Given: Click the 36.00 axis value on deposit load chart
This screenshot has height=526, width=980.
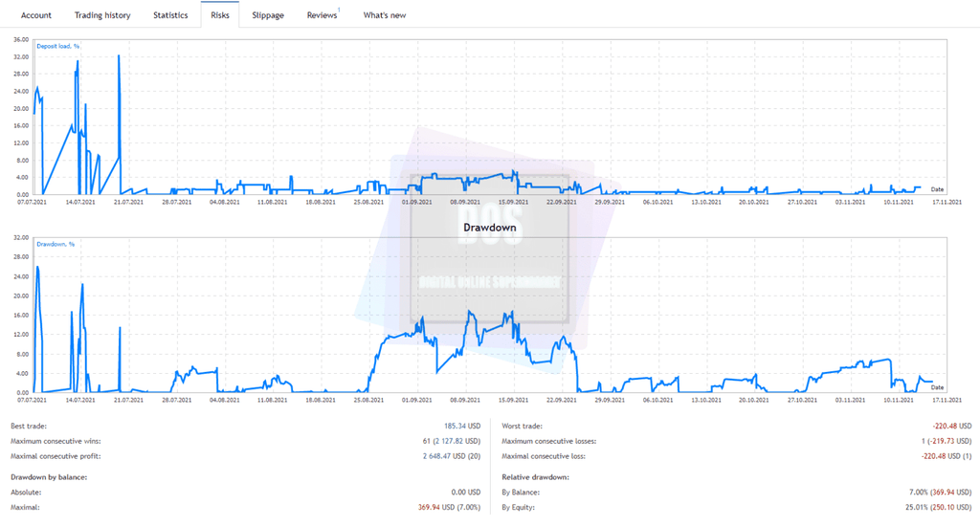Looking at the screenshot, I should point(21,39).
